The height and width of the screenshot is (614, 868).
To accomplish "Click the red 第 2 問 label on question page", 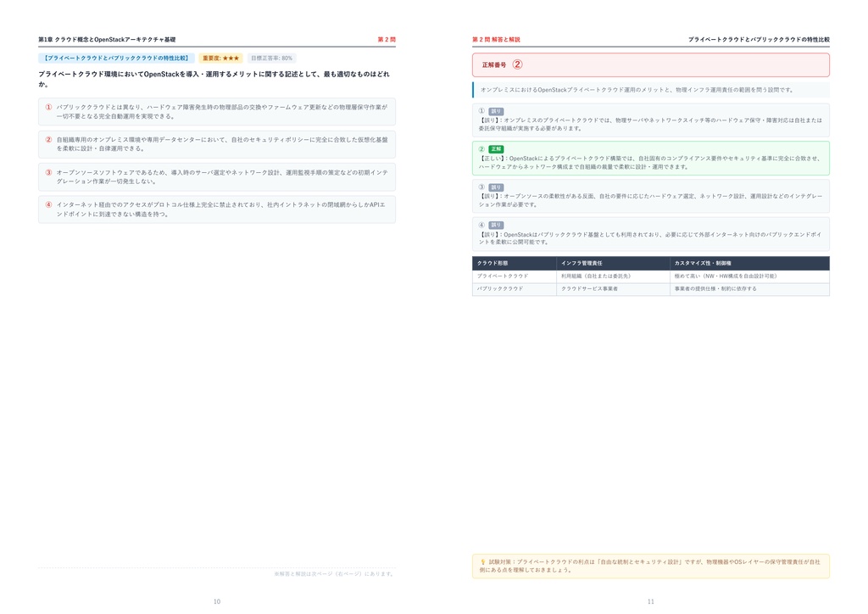I will tap(387, 39).
